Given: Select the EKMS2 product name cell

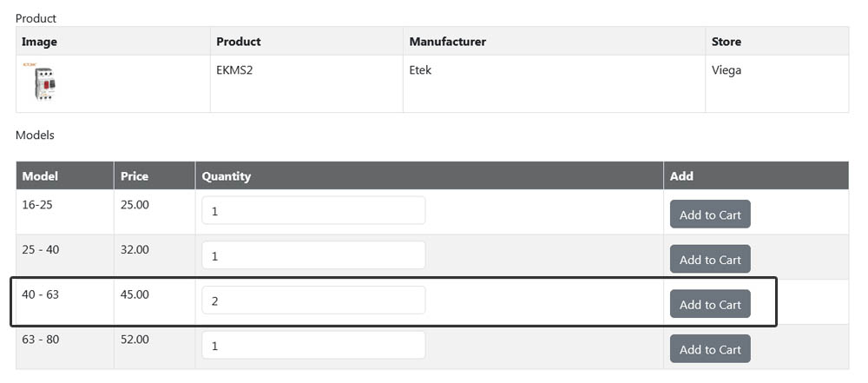Looking at the screenshot, I should click(306, 83).
